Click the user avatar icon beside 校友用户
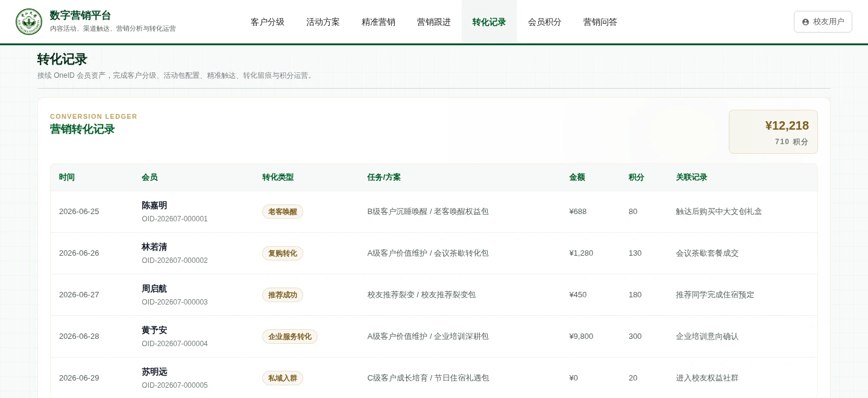Image resolution: width=868 pixels, height=398 pixels. (x=805, y=22)
